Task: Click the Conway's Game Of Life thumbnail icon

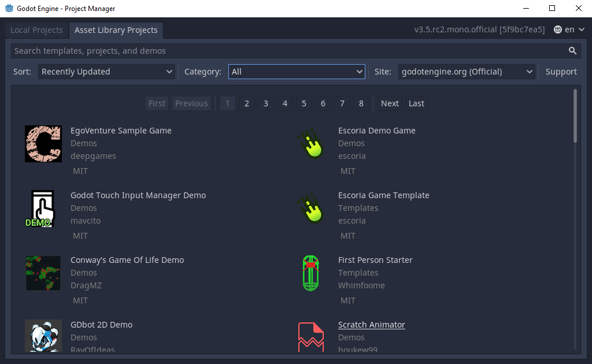Action: pos(43,273)
